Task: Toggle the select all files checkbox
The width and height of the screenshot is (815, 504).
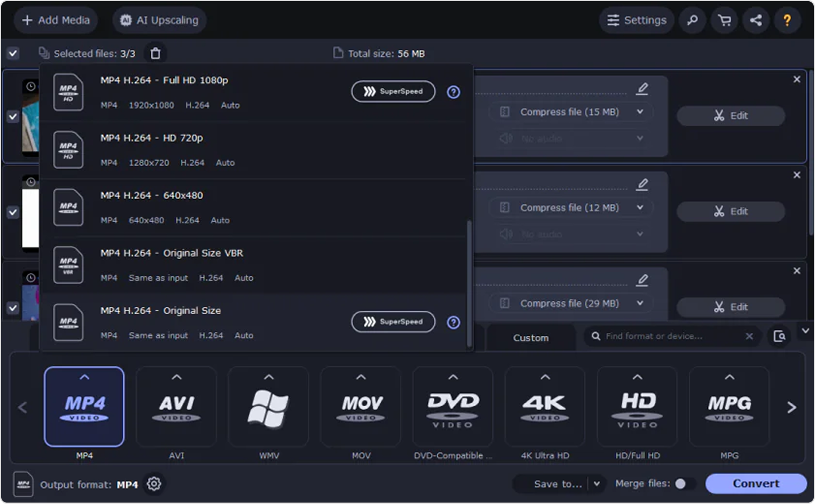Action: 13,54
